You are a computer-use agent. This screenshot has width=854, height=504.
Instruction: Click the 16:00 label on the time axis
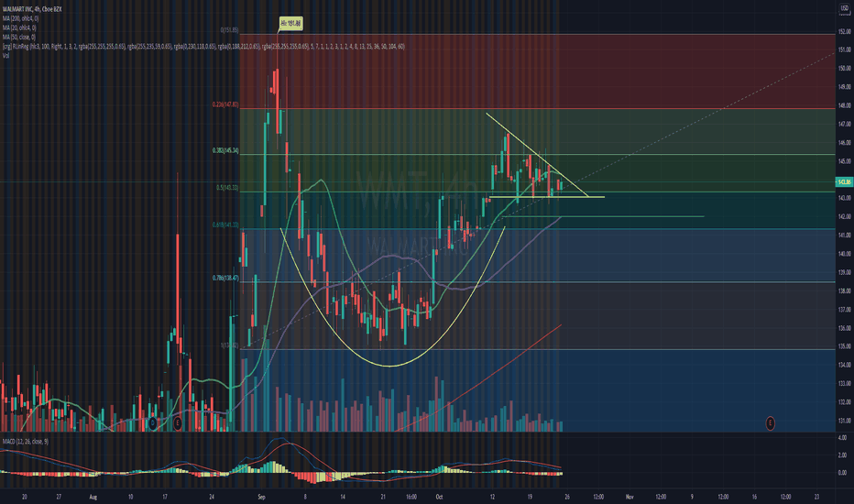click(411, 497)
